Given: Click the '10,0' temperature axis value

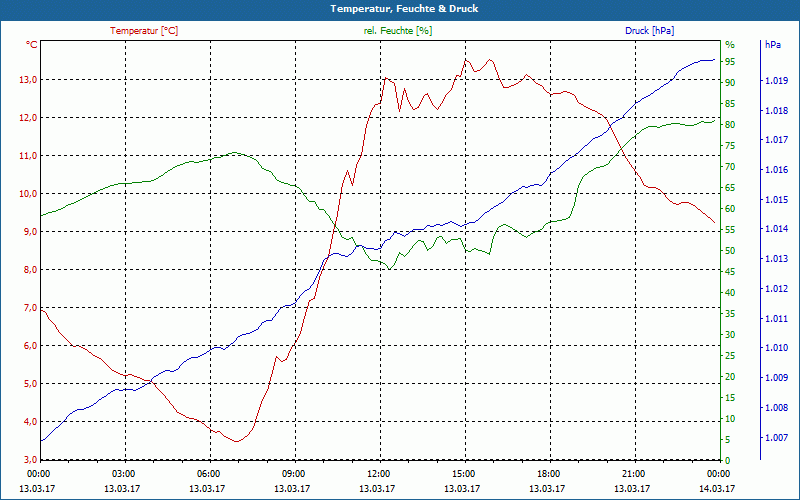Looking at the screenshot, I should pyautogui.click(x=29, y=194).
